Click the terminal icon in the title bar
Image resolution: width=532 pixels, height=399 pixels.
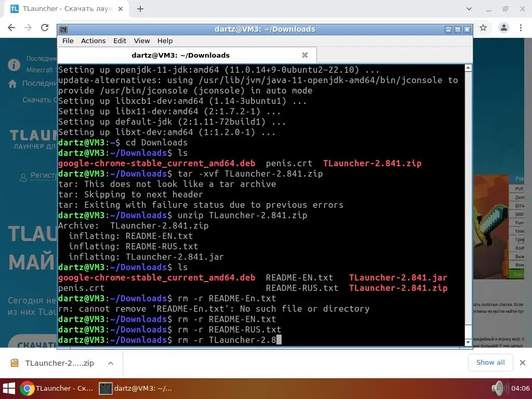[x=63, y=30]
